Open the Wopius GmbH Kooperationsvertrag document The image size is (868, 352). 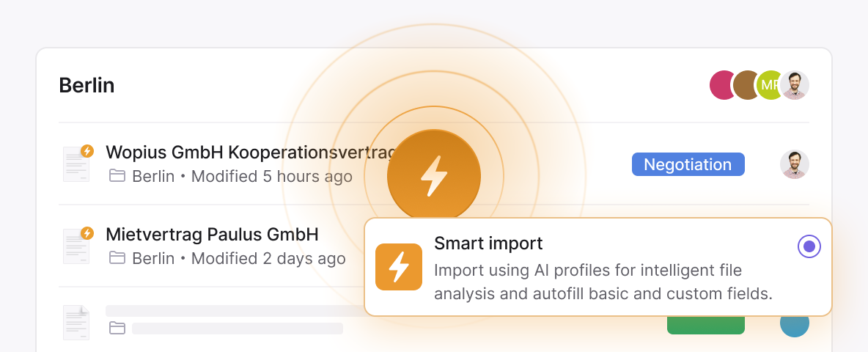point(252,151)
